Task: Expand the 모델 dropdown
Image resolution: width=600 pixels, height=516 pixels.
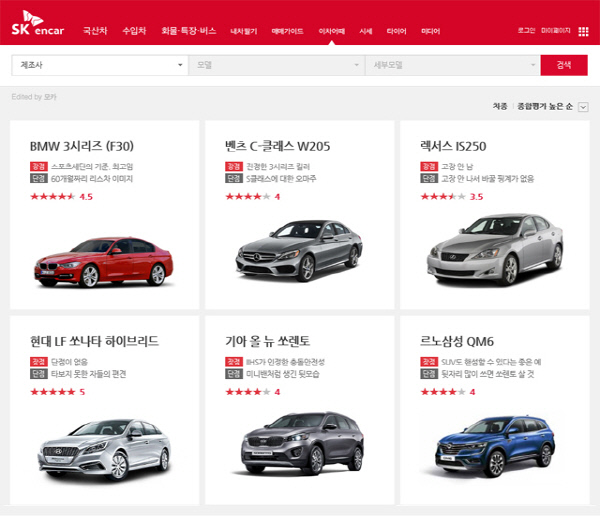Action: 276,65
